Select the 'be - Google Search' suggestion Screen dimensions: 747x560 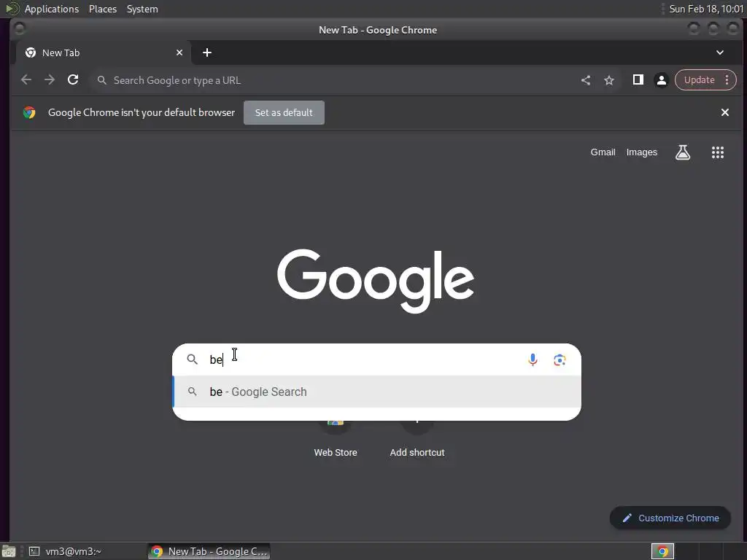point(377,392)
